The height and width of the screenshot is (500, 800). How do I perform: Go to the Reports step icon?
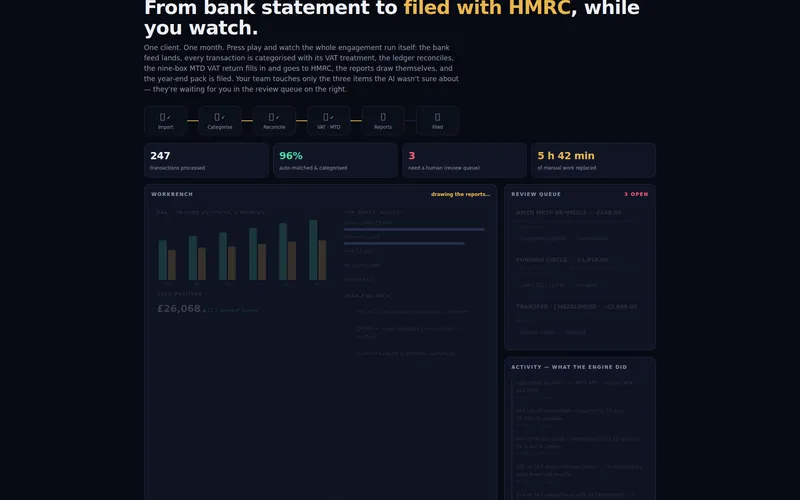[383, 120]
